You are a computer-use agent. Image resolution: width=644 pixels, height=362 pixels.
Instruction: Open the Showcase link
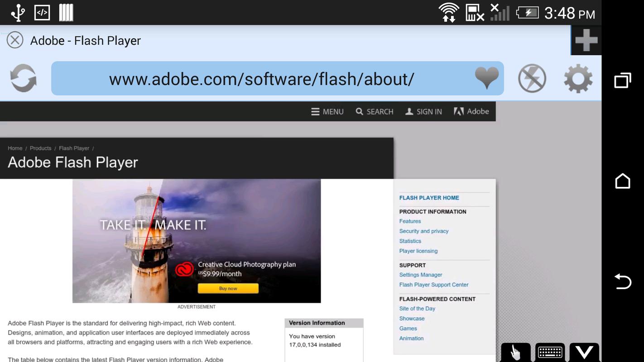412,319
